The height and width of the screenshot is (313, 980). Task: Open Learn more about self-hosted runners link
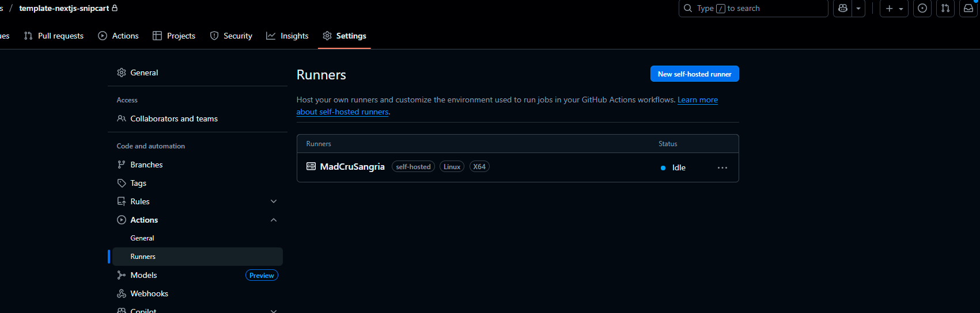point(697,100)
